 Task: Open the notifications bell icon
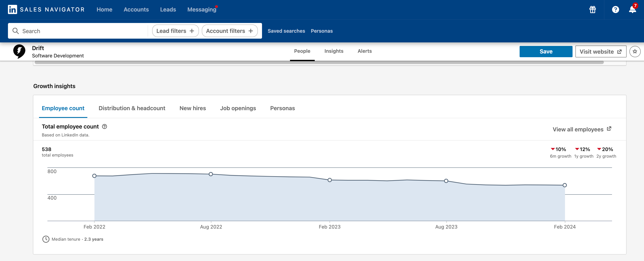(x=632, y=10)
